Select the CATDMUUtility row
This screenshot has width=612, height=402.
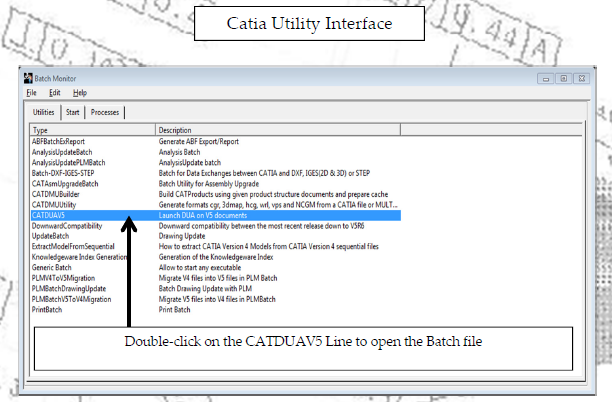[x=215, y=205]
